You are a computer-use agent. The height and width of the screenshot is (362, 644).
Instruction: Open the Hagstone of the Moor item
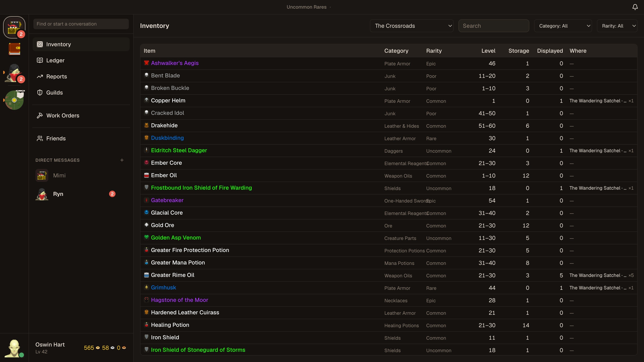pyautogui.click(x=179, y=300)
